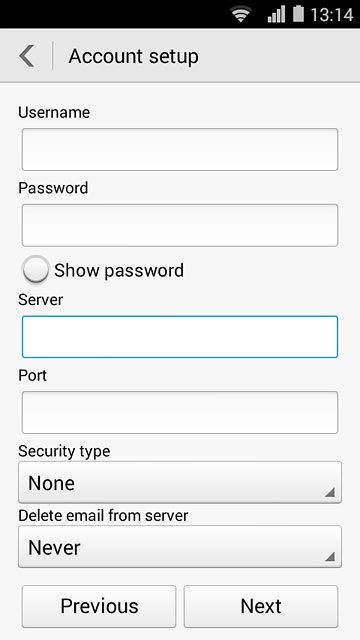Tap the battery status icon

(298, 14)
